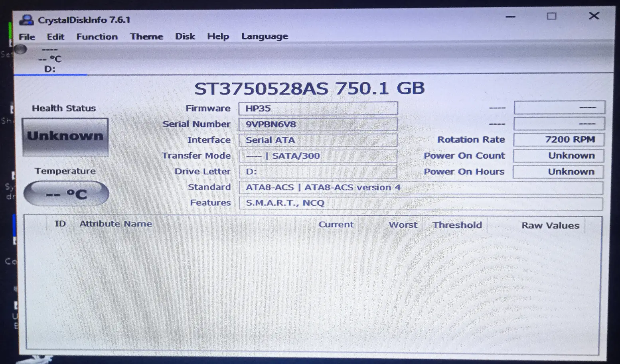
Task: Click the ST3750528AS 750.1 GB model title
Action: coord(309,88)
